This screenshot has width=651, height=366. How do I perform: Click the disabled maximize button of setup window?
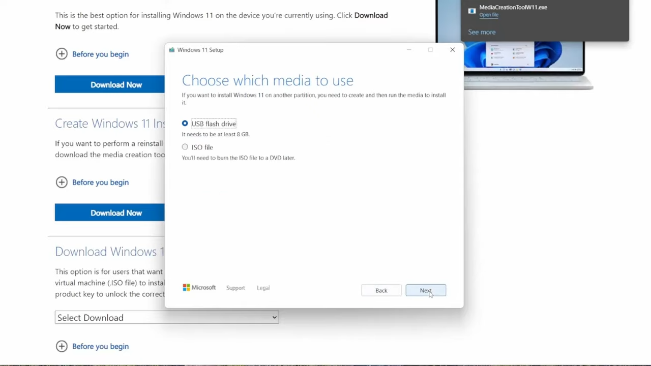[431, 50]
